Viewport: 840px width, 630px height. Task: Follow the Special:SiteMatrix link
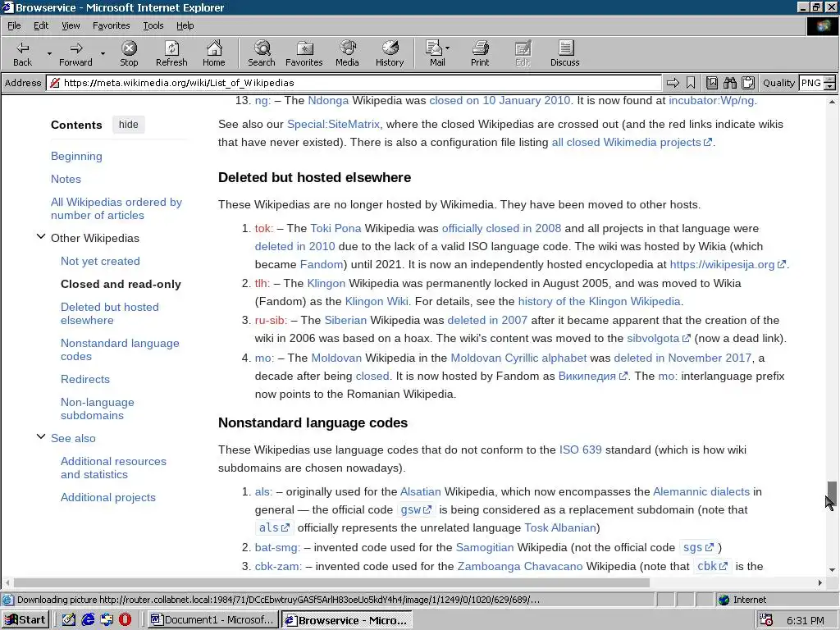(335, 125)
